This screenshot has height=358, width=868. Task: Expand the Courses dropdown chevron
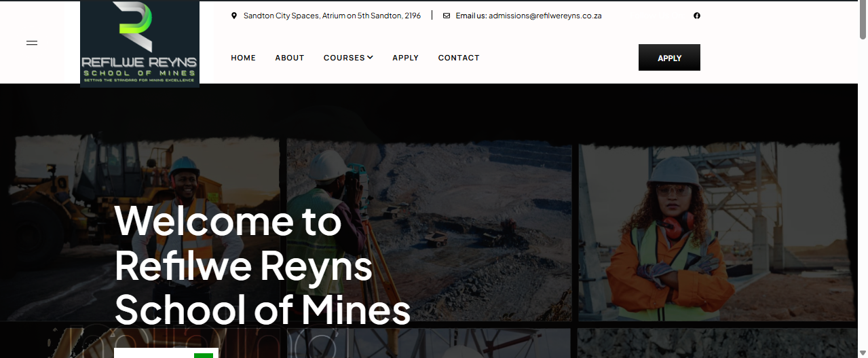point(371,58)
